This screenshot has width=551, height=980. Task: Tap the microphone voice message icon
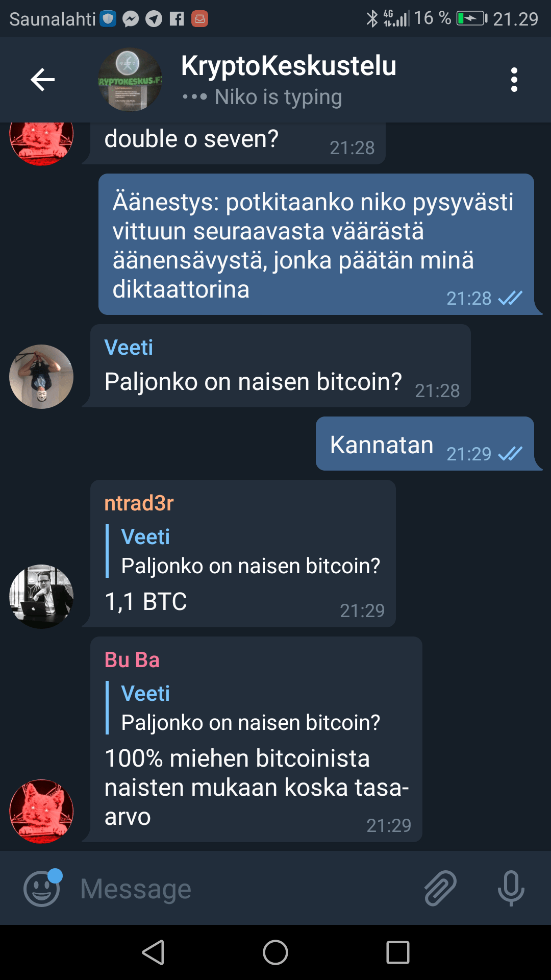point(511,888)
